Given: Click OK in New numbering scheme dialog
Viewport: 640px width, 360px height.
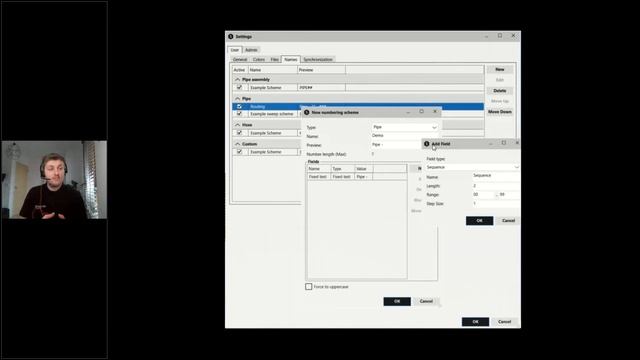Looking at the screenshot, I should [397, 301].
